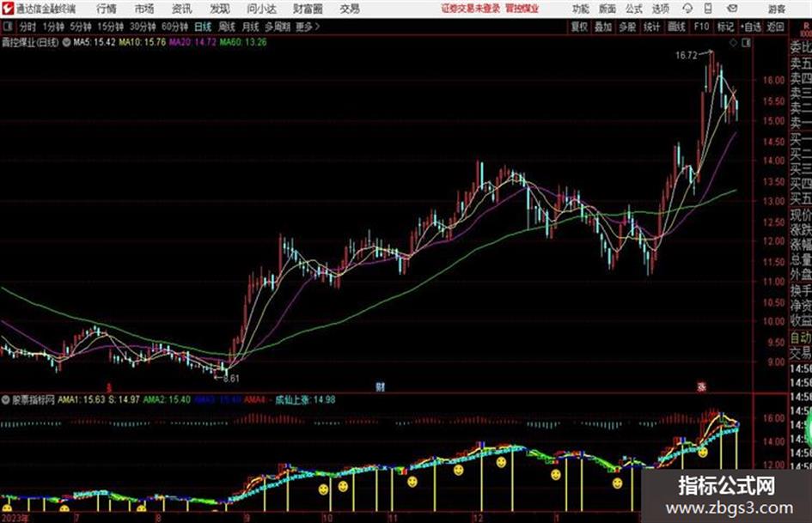Click the 成仙上涨: 14.98 indicator value

click(x=305, y=399)
